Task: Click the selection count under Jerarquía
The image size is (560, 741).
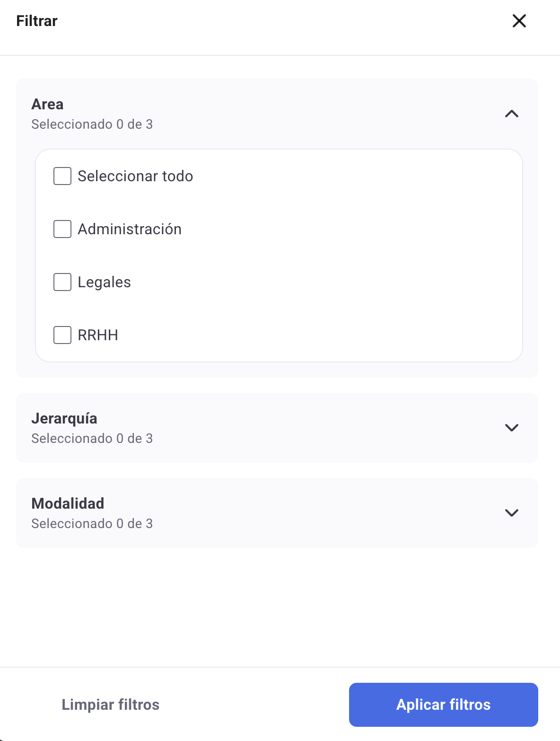Action: tap(92, 439)
